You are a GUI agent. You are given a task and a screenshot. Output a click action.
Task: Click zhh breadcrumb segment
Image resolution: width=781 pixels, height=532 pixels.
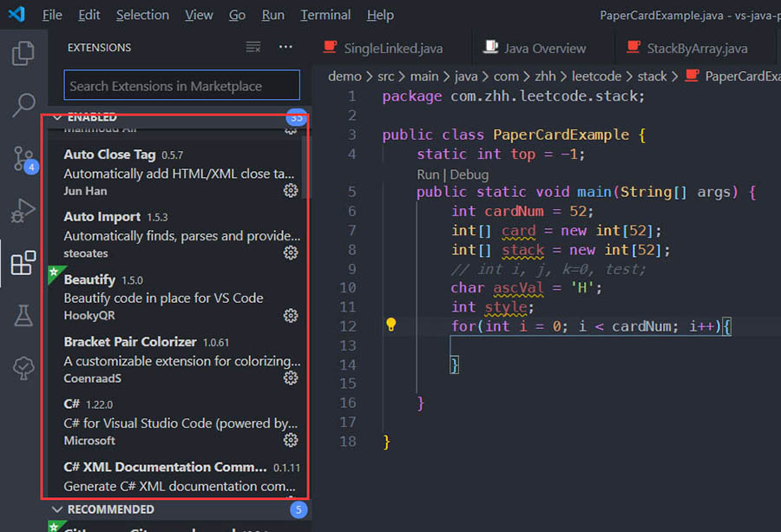coord(546,76)
